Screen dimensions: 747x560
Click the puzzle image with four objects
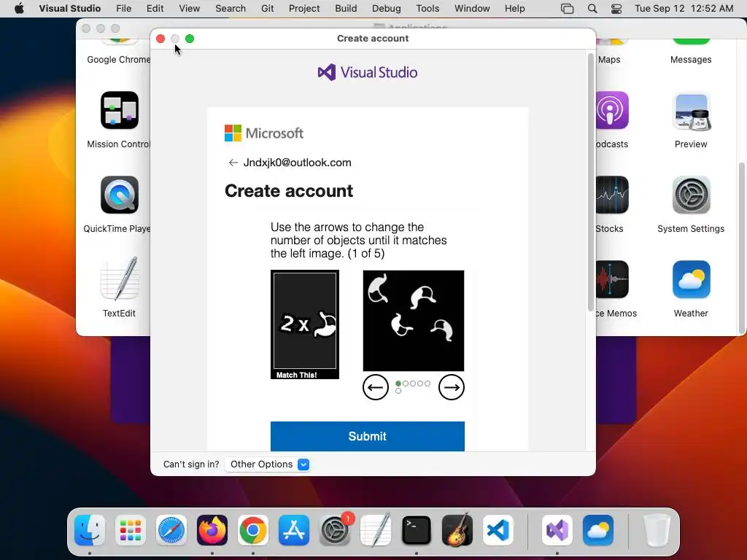(x=414, y=321)
